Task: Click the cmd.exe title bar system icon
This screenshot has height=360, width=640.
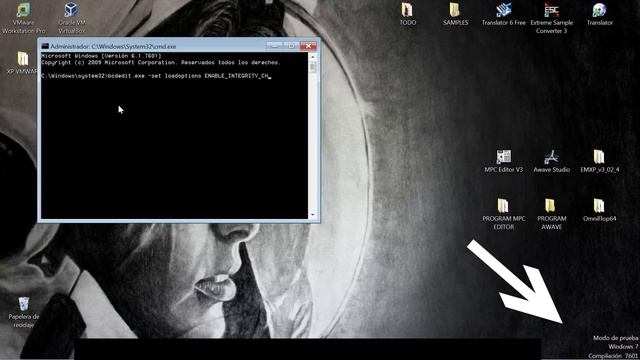Action: click(45, 46)
